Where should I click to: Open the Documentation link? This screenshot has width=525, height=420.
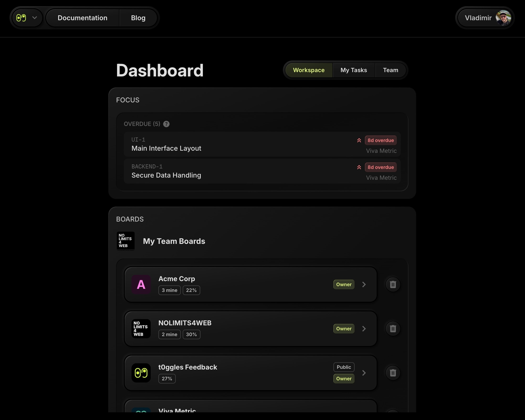82,18
